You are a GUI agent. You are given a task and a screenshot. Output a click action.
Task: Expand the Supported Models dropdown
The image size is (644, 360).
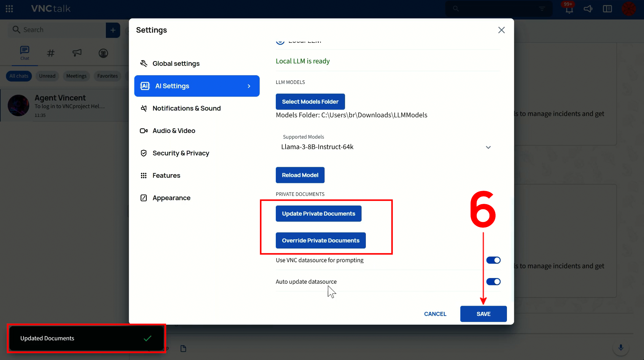(x=488, y=147)
